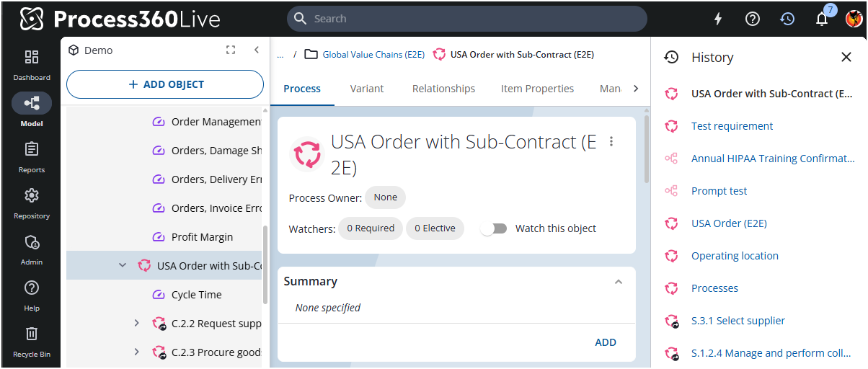The image size is (868, 369).
Task: Click the fullscreen expand icon in Demo panel
Action: coord(231,50)
